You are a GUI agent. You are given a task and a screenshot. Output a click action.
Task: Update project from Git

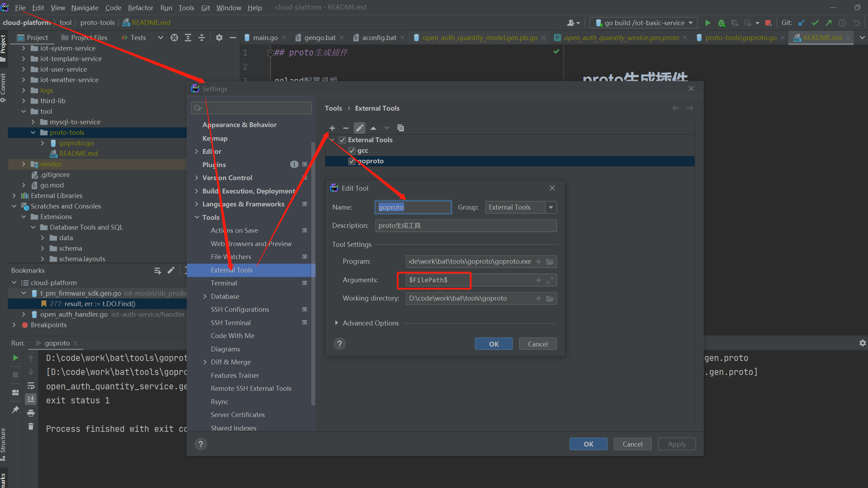(x=801, y=23)
